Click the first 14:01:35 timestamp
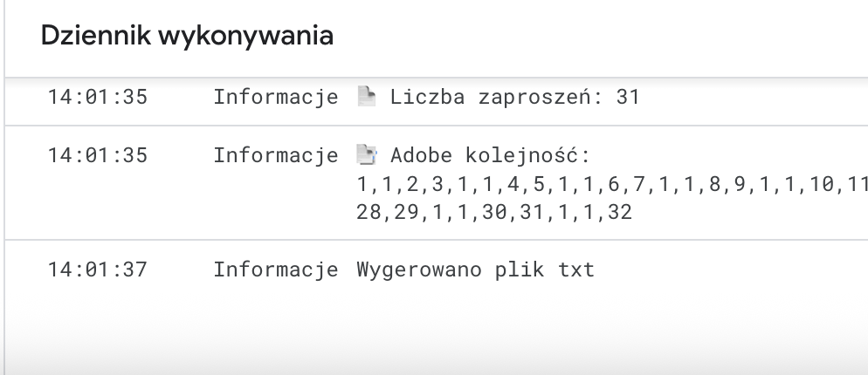 tap(98, 97)
